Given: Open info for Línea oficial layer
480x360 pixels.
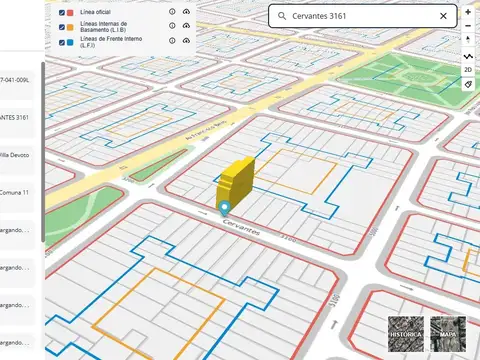Looking at the screenshot, I should point(172,12).
